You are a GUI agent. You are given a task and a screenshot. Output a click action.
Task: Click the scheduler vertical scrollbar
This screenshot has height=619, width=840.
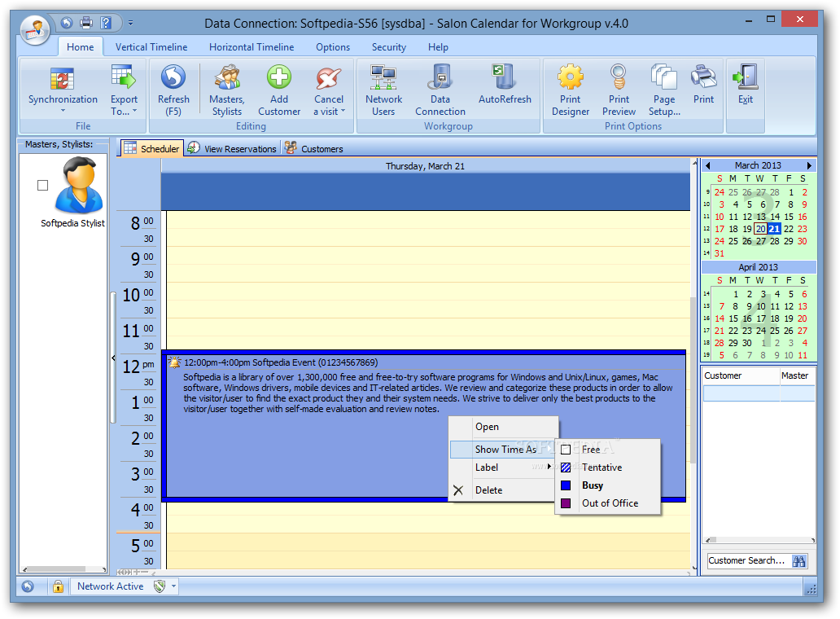tap(693, 380)
